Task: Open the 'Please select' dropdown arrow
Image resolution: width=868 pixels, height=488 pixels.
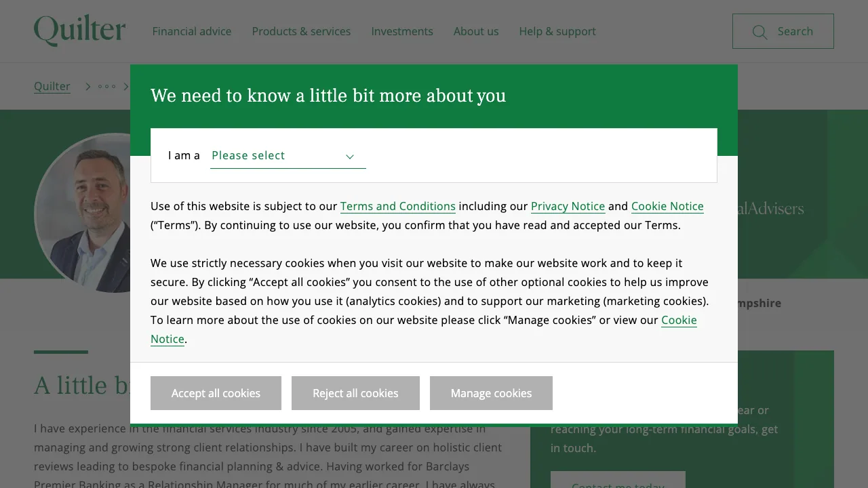Action: point(350,157)
